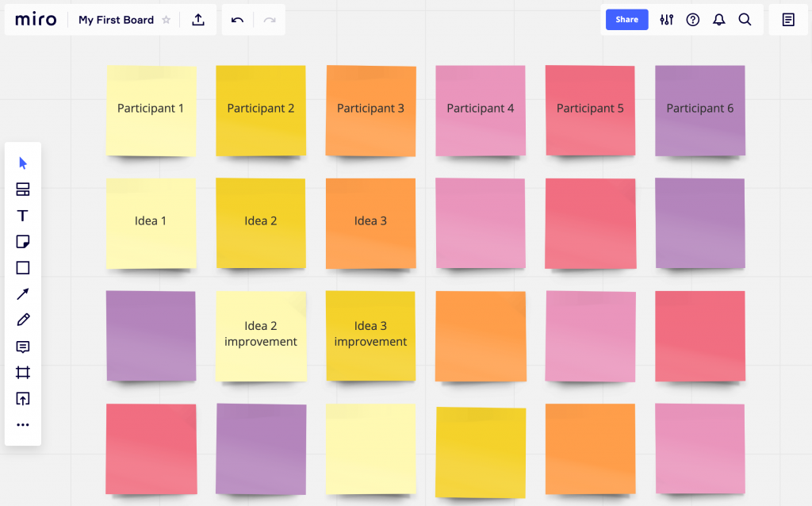The width and height of the screenshot is (812, 506).
Task: Select the Frames tool
Action: pyautogui.click(x=22, y=373)
